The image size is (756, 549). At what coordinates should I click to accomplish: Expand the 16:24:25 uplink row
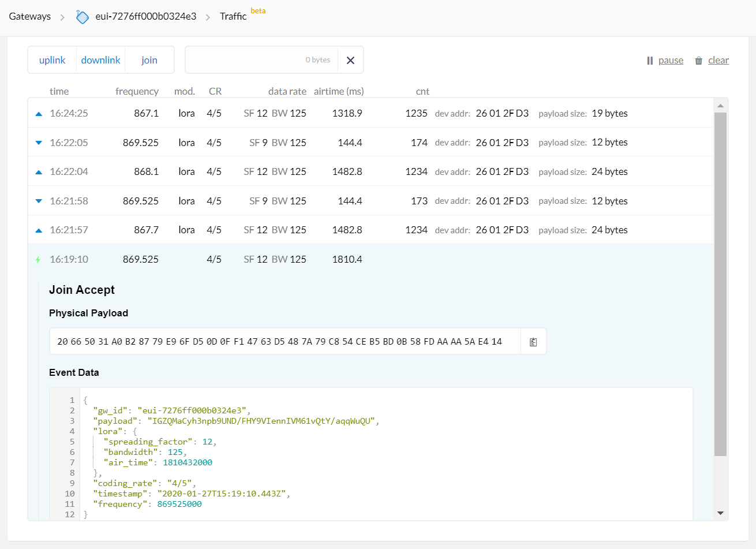[370, 113]
